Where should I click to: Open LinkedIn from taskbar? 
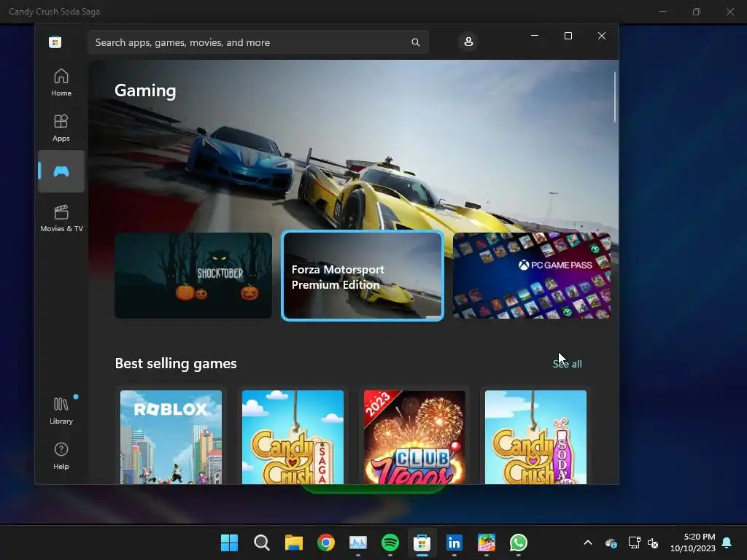[454, 542]
